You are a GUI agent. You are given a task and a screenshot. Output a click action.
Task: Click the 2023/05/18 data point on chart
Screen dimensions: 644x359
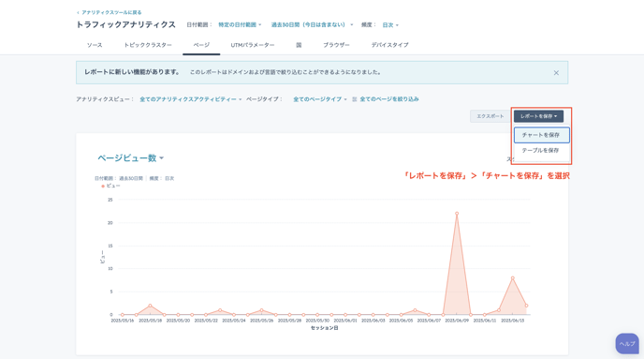click(x=151, y=306)
